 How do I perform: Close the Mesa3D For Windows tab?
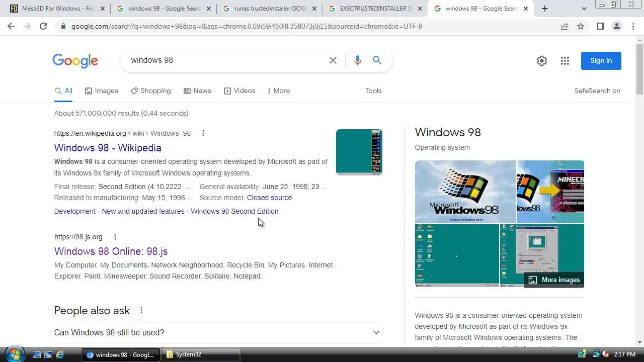click(103, 9)
